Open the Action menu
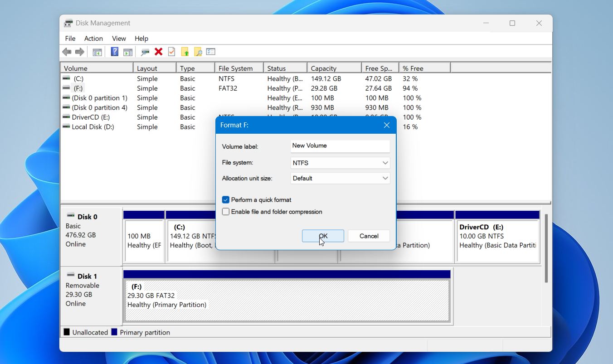 coord(93,39)
